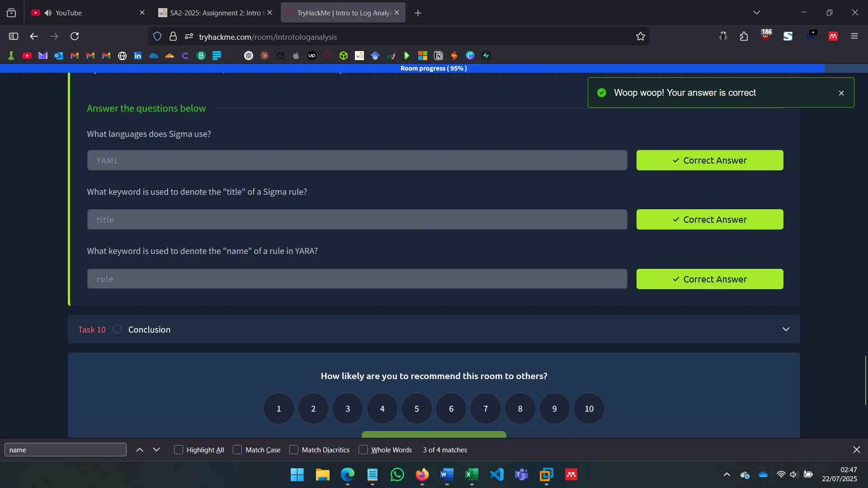
Task: Rate the room 10 out of 10
Action: 589,408
